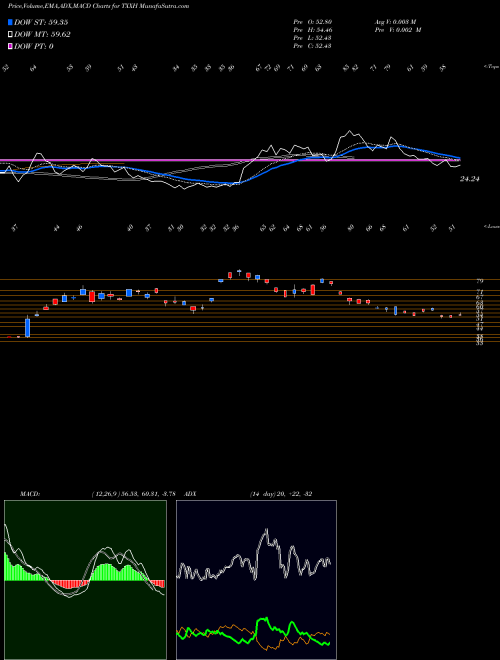Click the magenta DOW PT legend swatch
This screenshot has height=660, width=500.
pos(10,46)
